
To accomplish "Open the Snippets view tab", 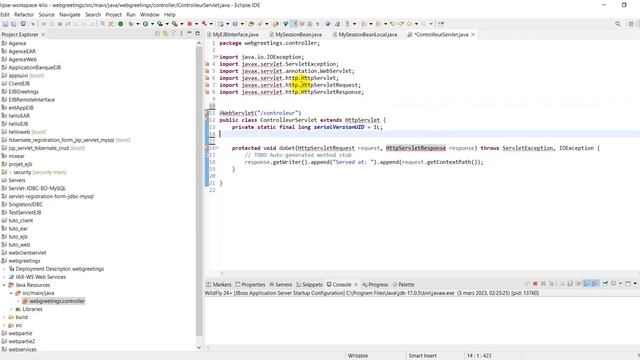I will 309,284.
